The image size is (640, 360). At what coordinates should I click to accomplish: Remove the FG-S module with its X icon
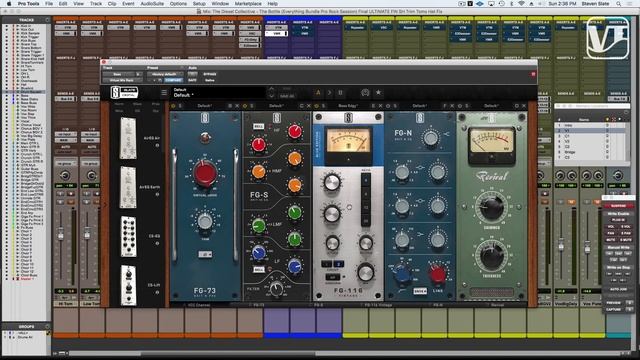pos(309,106)
